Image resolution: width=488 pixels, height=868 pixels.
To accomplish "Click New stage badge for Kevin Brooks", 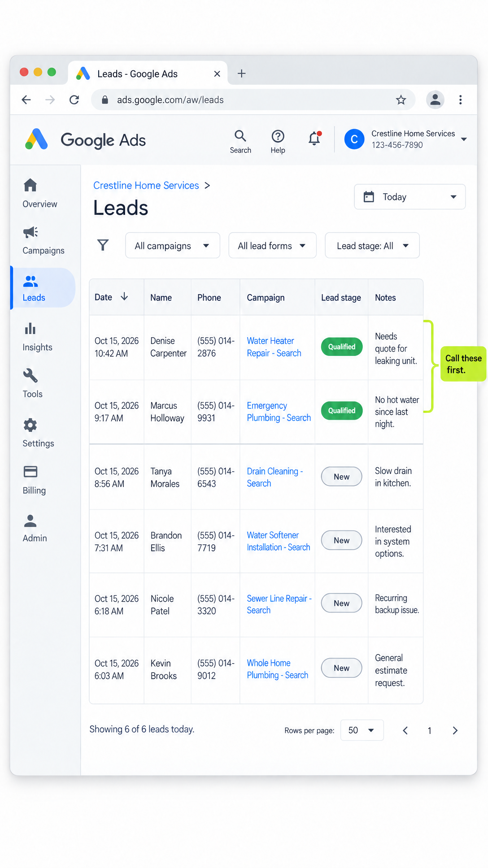I will (341, 668).
